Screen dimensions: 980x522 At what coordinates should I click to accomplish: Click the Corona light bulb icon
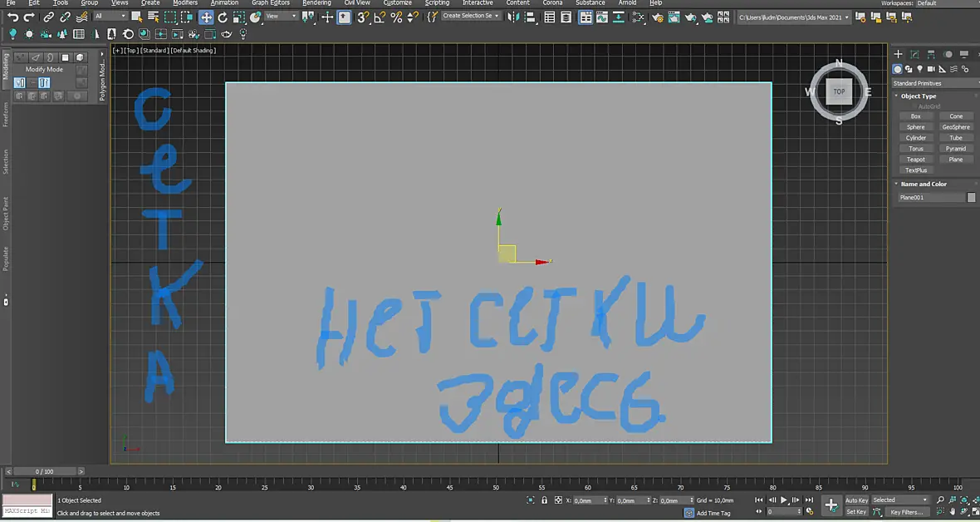pyautogui.click(x=12, y=34)
